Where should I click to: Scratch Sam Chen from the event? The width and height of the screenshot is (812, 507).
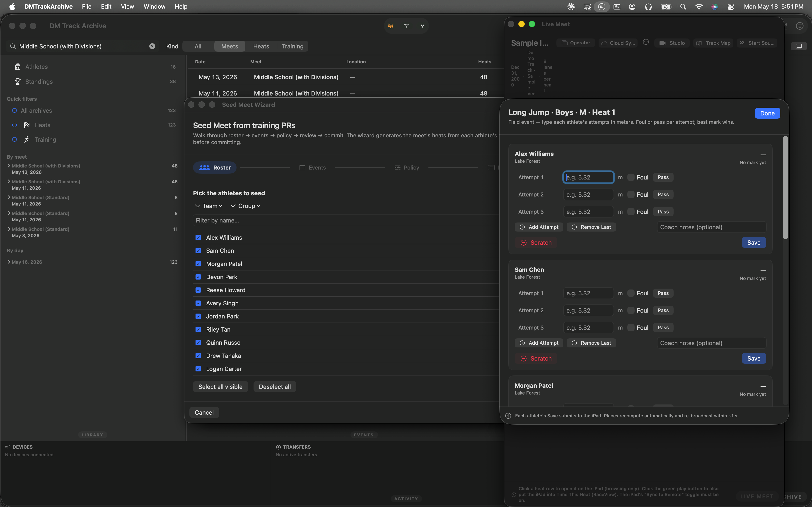(536, 358)
